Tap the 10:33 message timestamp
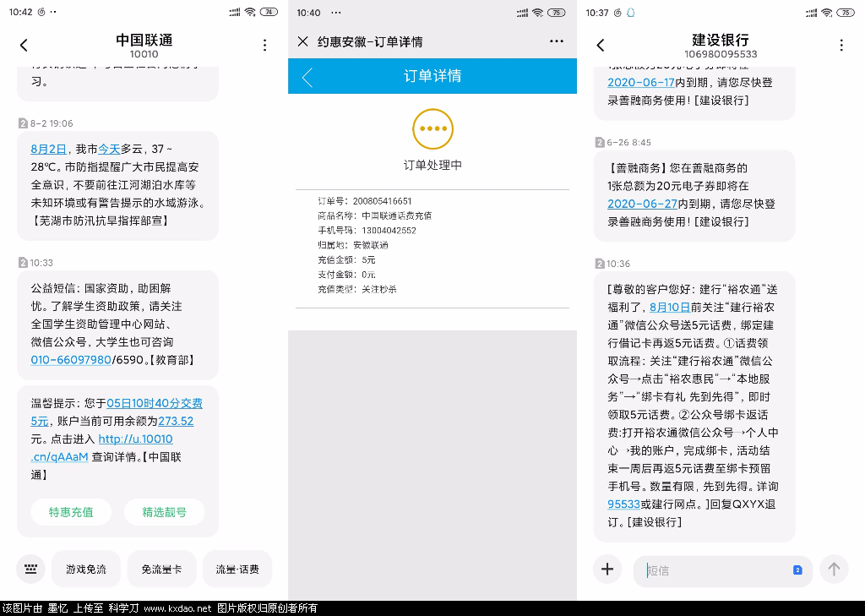The width and height of the screenshot is (865, 616). 41,263
